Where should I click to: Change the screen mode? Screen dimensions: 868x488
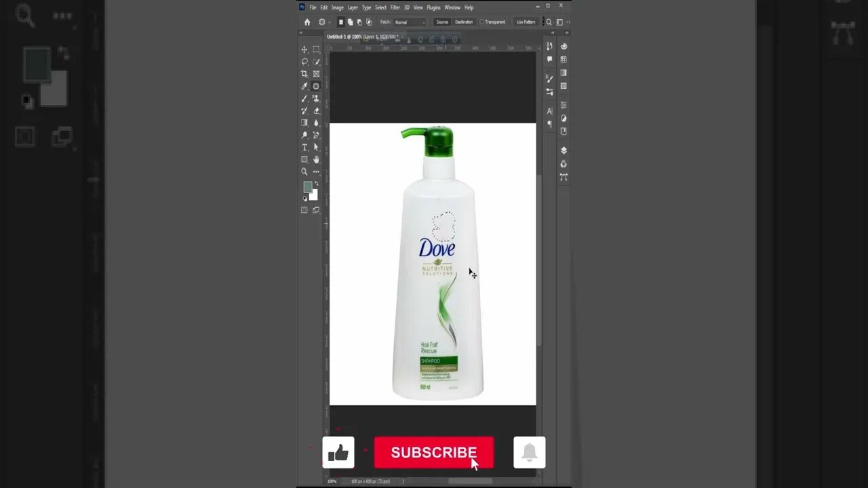pos(316,210)
